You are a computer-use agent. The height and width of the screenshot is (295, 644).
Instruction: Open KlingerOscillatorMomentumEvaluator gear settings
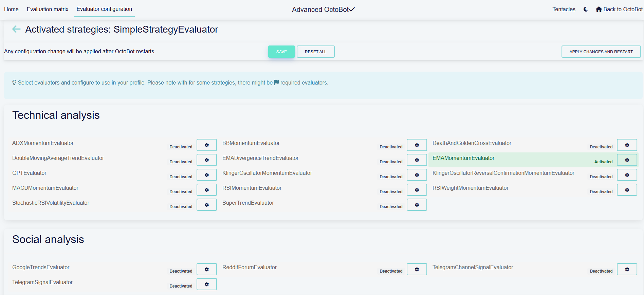pos(417,175)
